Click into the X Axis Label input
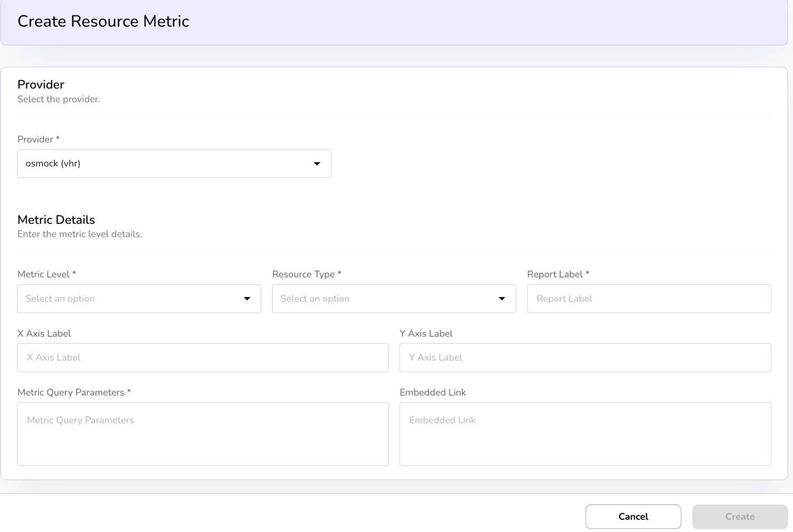The height and width of the screenshot is (532, 793). pyautogui.click(x=203, y=357)
